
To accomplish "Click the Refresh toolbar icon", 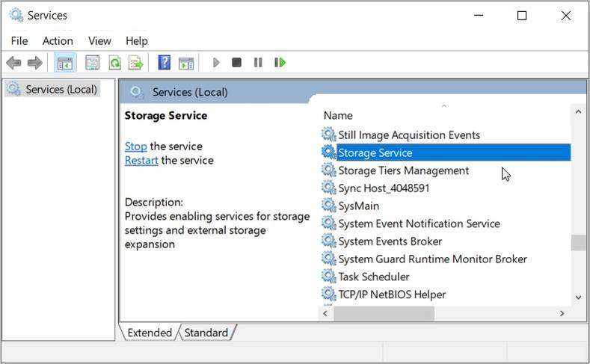I will click(x=114, y=63).
